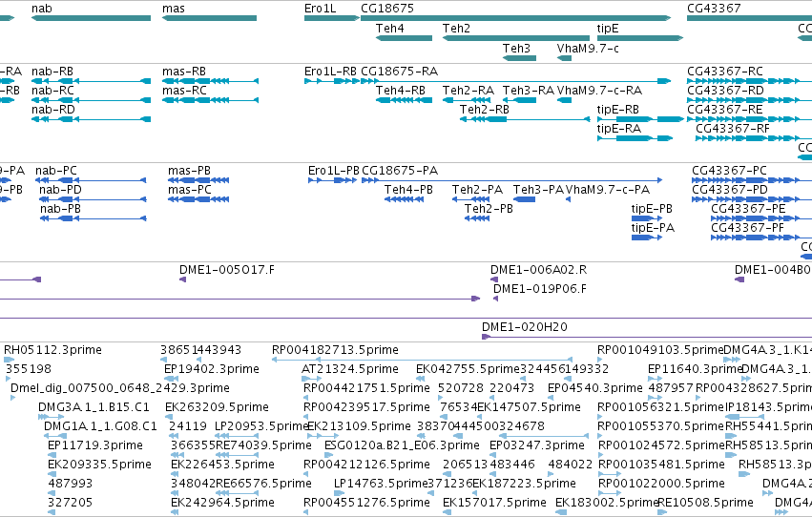
Task: Select protein tipE-PA
Action: (647, 238)
